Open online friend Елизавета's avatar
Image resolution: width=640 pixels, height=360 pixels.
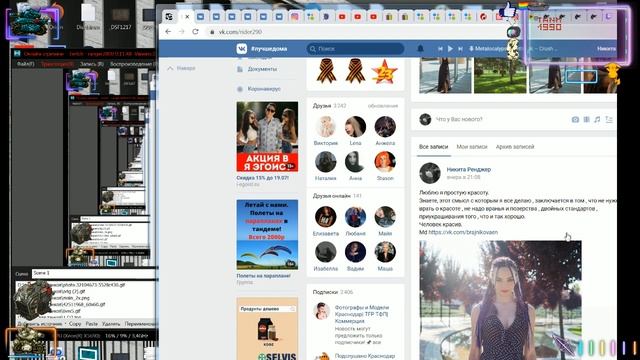tap(326, 217)
